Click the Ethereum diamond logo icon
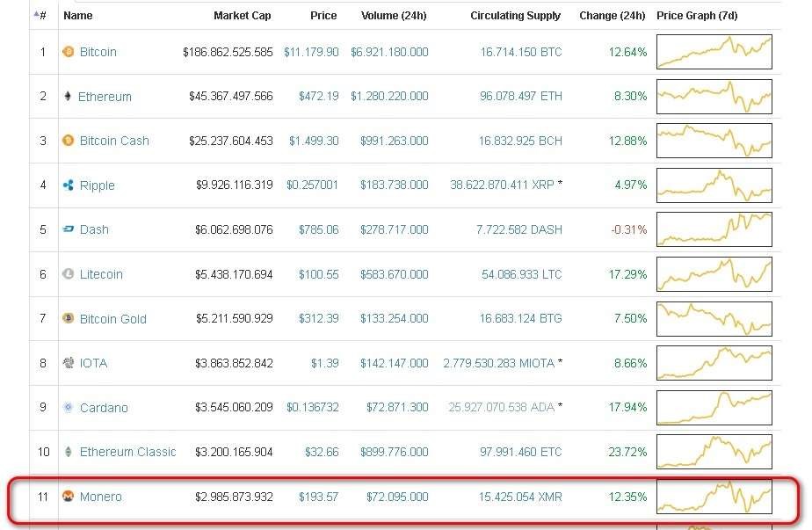 coord(69,97)
